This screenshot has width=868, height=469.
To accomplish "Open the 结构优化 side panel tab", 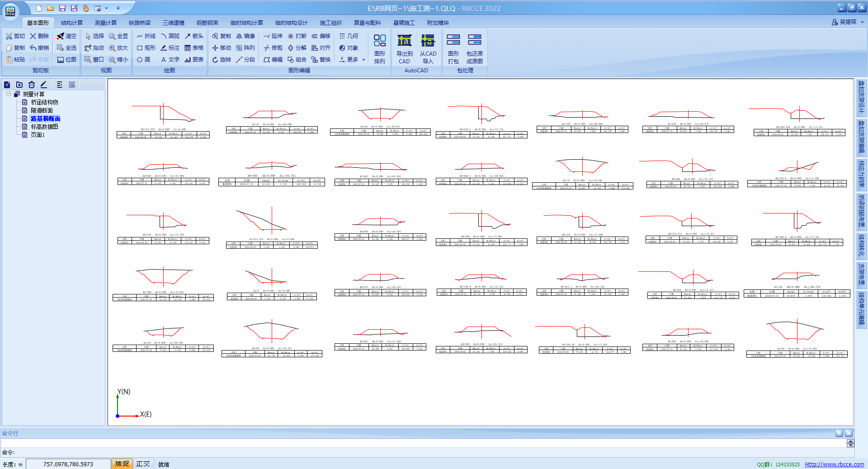I will tap(862, 245).
